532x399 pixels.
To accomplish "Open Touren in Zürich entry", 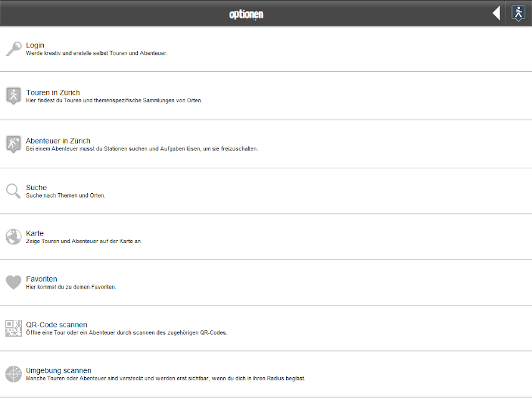I will [x=266, y=96].
